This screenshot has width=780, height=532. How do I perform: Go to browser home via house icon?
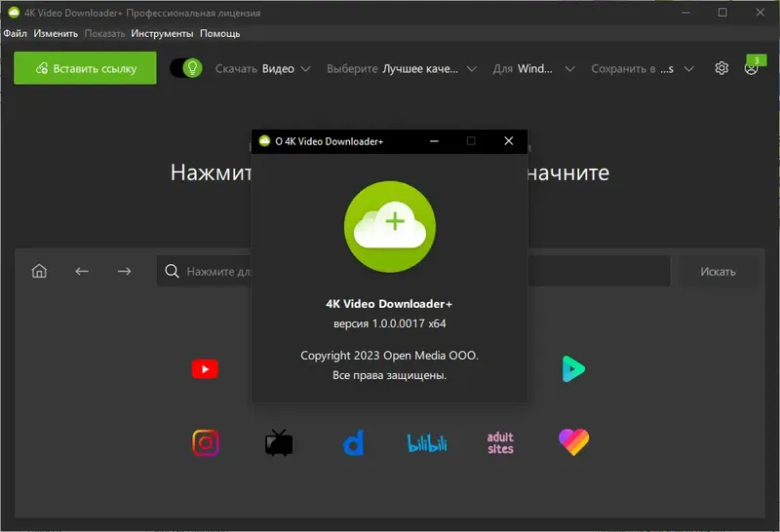click(x=39, y=271)
